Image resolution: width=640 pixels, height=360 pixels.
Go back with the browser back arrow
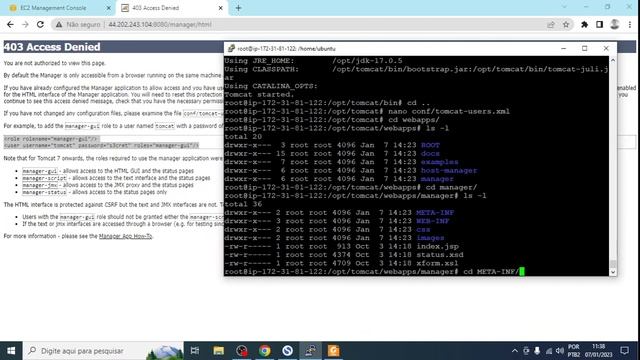10,24
